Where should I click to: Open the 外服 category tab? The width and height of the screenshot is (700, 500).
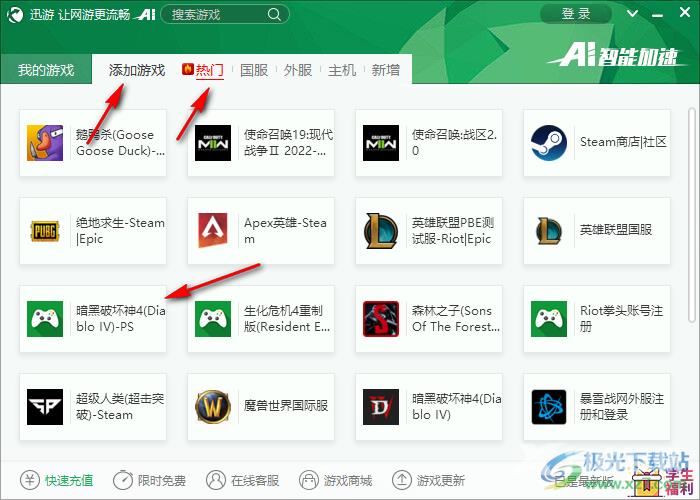pos(298,70)
